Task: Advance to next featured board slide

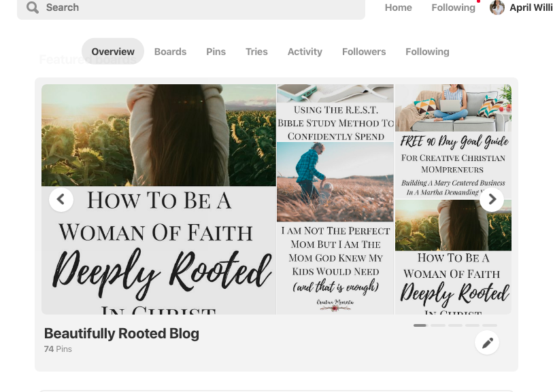Action: [492, 200]
